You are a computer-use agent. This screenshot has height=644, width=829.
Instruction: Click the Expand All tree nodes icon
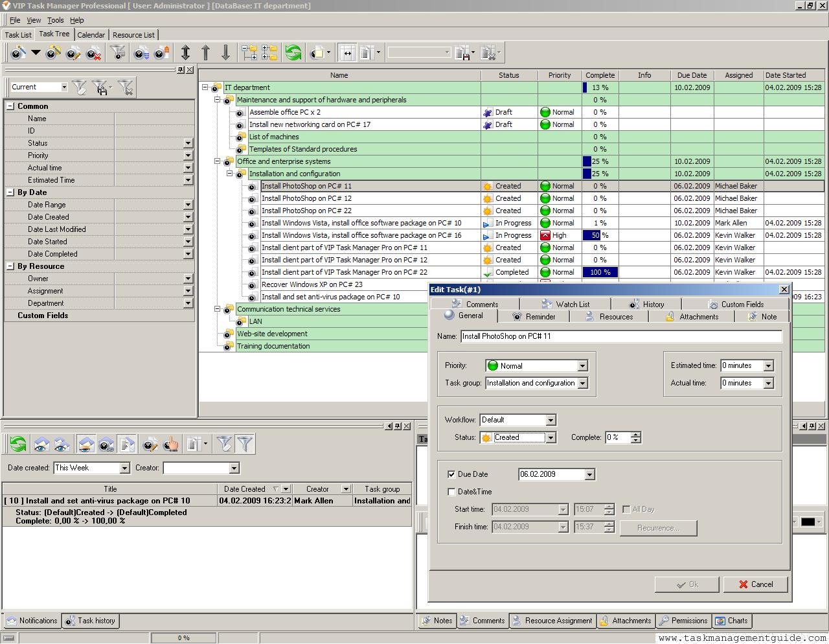249,53
